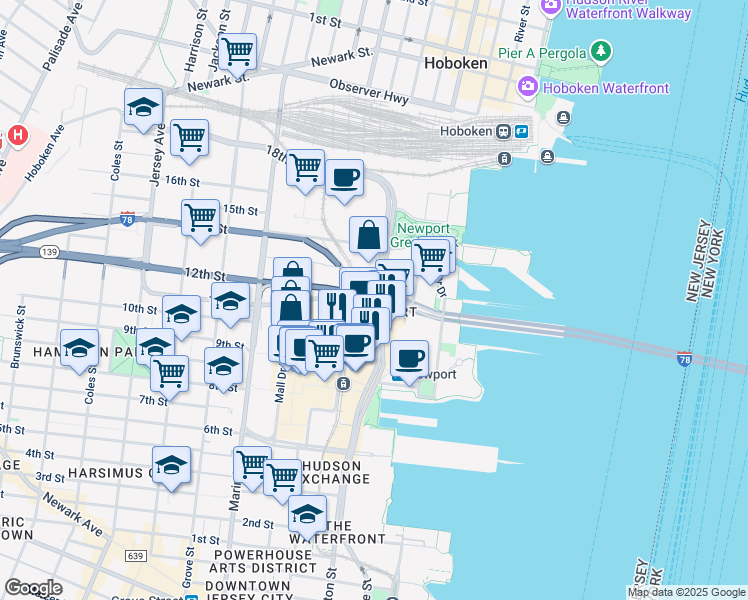The image size is (748, 600).
Task: Click the red hospital H icon
Action: 18,135
